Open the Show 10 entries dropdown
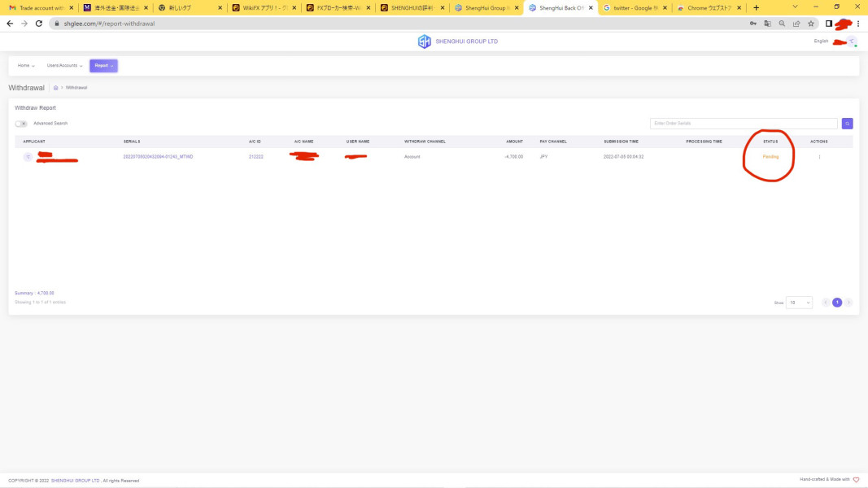This screenshot has width=868, height=488. click(x=799, y=303)
